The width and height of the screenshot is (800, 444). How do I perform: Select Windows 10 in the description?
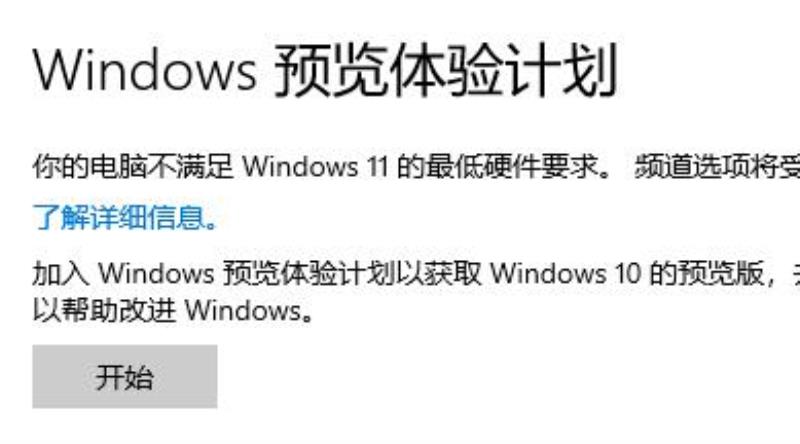point(565,274)
